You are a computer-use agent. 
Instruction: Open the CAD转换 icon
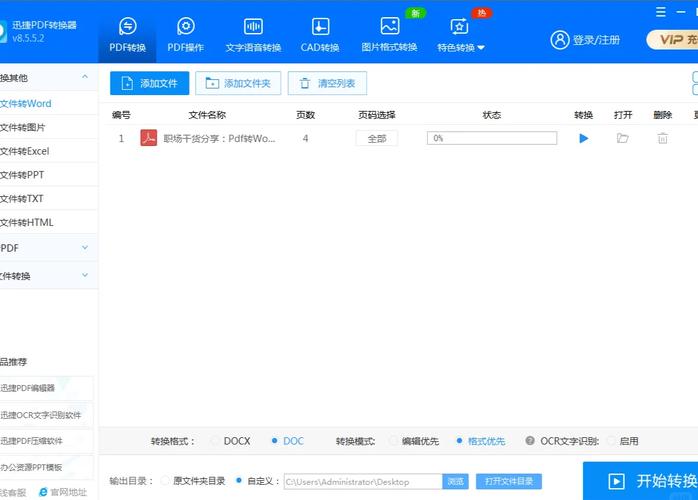pos(320,27)
